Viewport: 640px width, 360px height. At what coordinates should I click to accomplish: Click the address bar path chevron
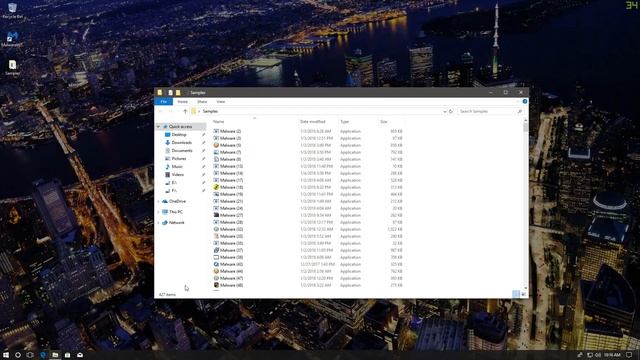(x=199, y=111)
